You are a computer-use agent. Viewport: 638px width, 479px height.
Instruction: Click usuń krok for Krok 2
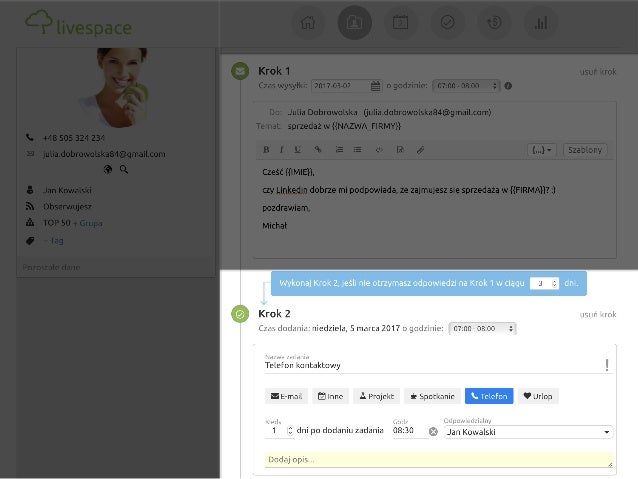(x=598, y=315)
